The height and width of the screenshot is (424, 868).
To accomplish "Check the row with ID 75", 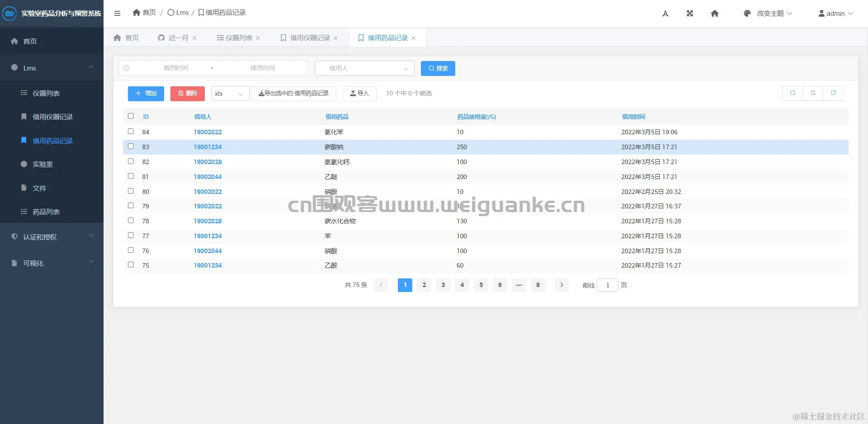I will coord(131,265).
